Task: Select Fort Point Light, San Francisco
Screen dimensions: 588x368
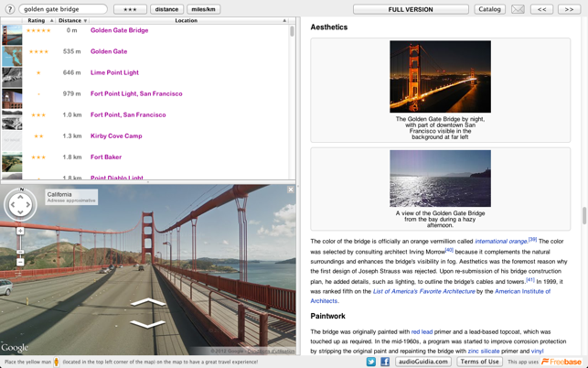Action: coord(136,93)
